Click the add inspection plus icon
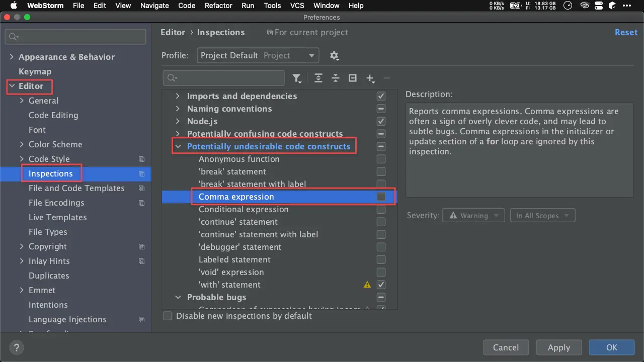The height and width of the screenshot is (362, 644). pyautogui.click(x=370, y=78)
